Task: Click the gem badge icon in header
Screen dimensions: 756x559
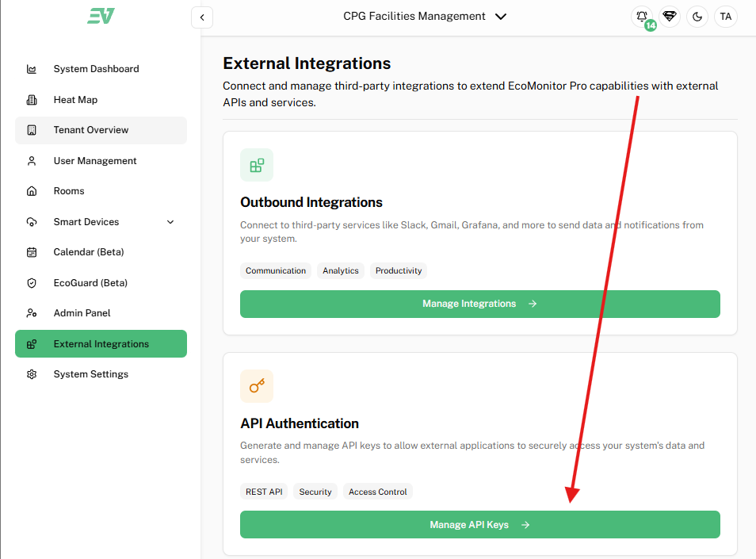Action: click(670, 17)
